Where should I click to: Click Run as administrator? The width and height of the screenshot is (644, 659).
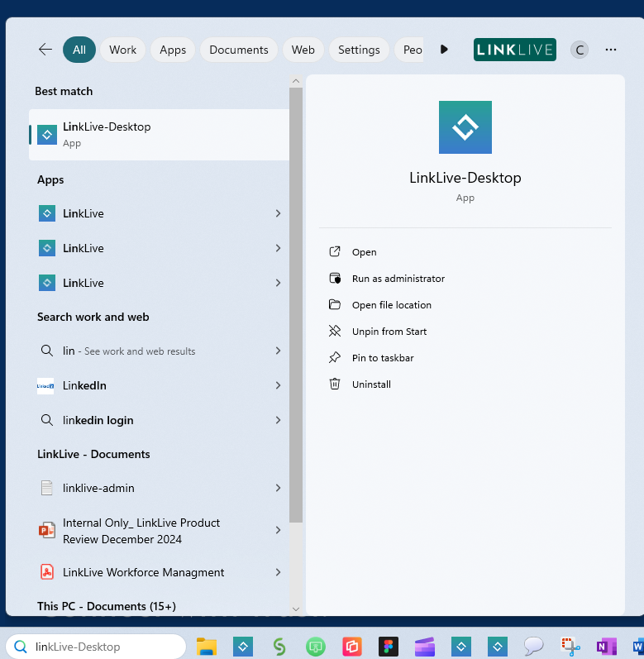tap(398, 279)
